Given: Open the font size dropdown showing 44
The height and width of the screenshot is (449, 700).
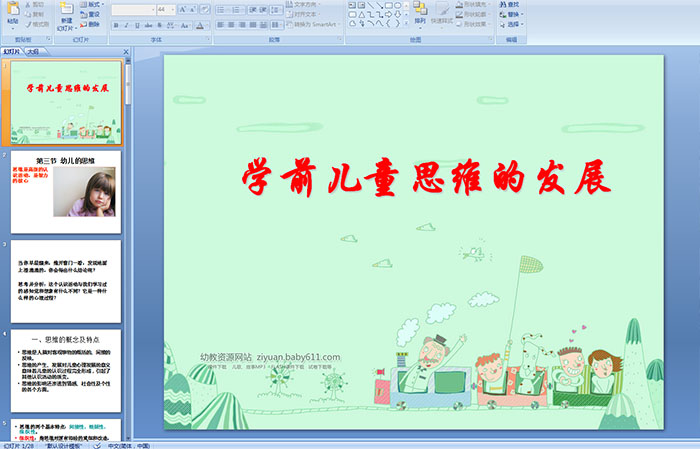Looking at the screenshot, I should pos(166,9).
